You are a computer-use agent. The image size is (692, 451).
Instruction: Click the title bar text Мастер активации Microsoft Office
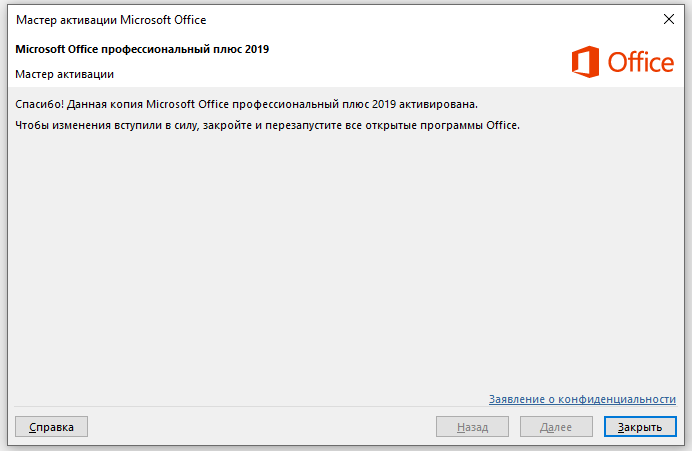(x=112, y=20)
